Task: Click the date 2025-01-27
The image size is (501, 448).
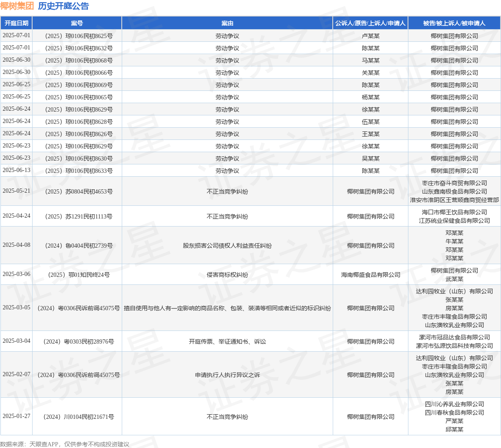Action: [x=16, y=416]
